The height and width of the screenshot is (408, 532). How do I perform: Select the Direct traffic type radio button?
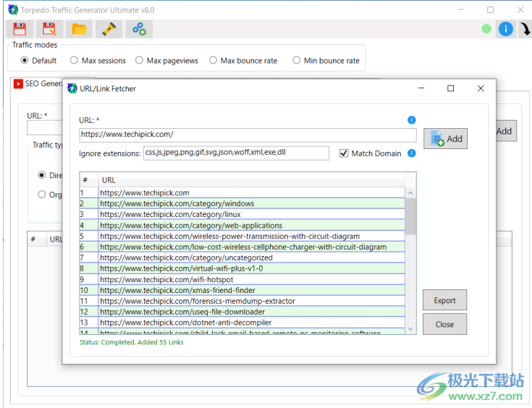42,175
